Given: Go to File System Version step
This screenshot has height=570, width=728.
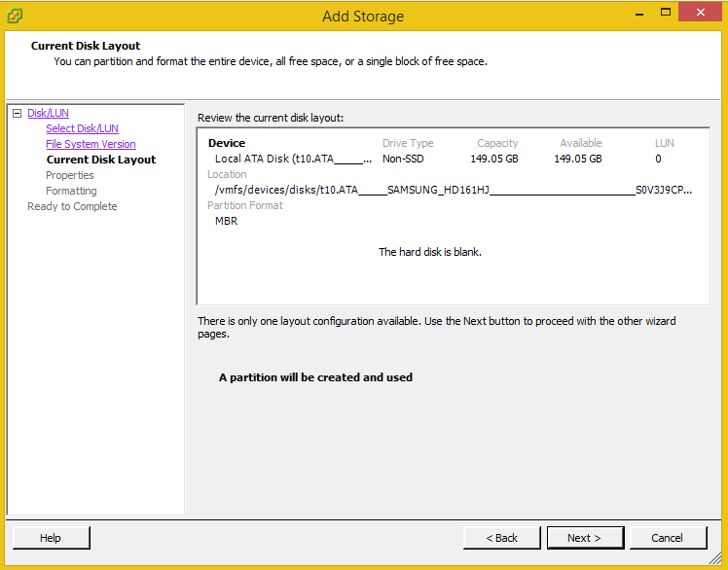Looking at the screenshot, I should coord(91,144).
